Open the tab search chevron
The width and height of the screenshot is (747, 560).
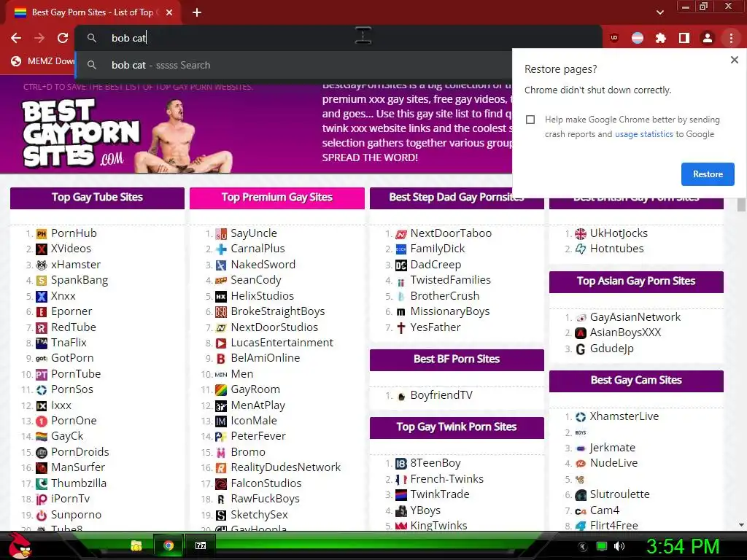659,12
